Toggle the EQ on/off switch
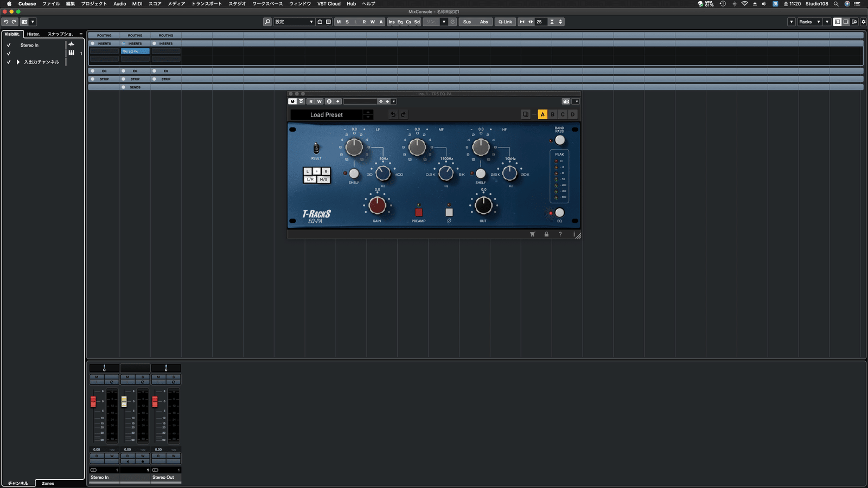This screenshot has width=868, height=488. [x=559, y=213]
